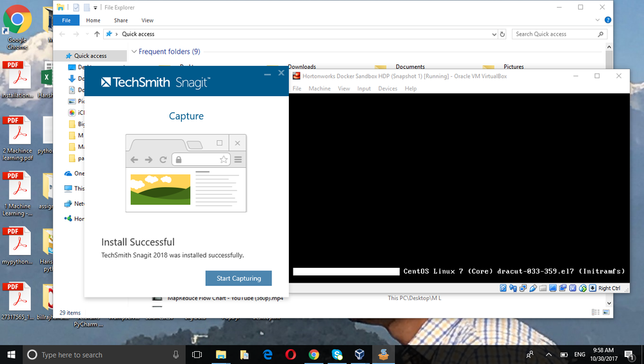Click the Type here to search box
The image size is (644, 364).
click(102, 354)
